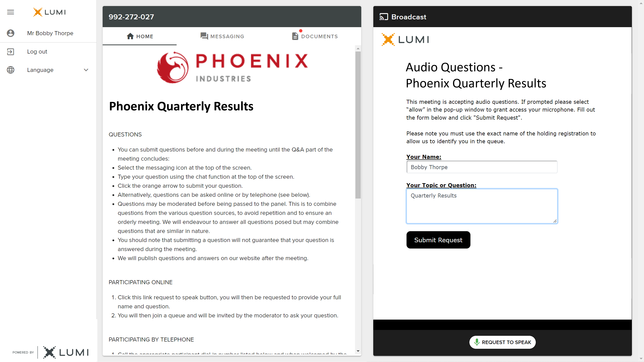644x362 pixels.
Task: Toggle the microphone Request to Speak
Action: 502,342
